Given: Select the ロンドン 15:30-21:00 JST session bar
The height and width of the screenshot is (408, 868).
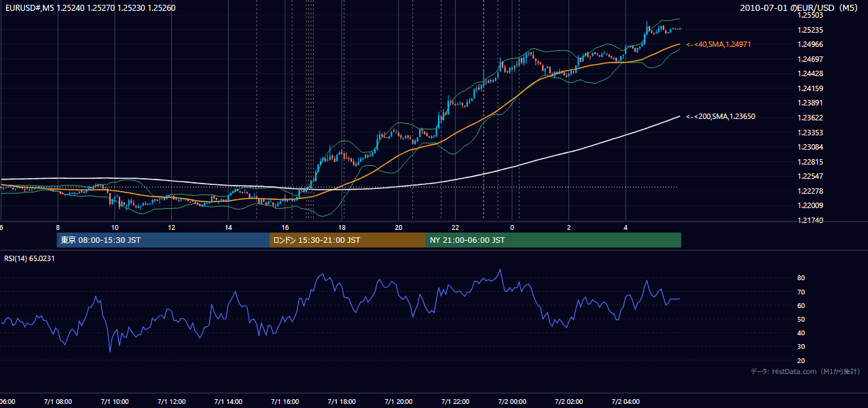Looking at the screenshot, I should 348,240.
